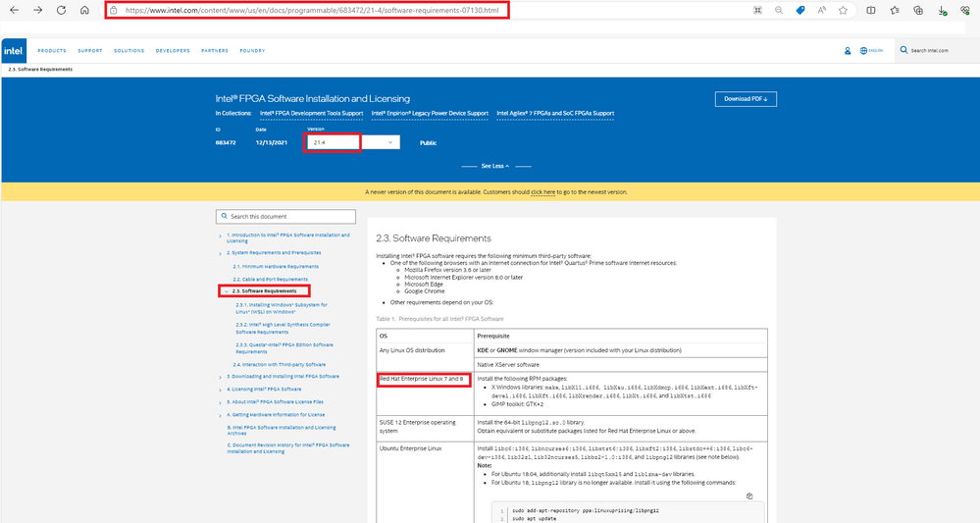Click the Download PDF button
The image size is (980, 523).
coord(746,99)
